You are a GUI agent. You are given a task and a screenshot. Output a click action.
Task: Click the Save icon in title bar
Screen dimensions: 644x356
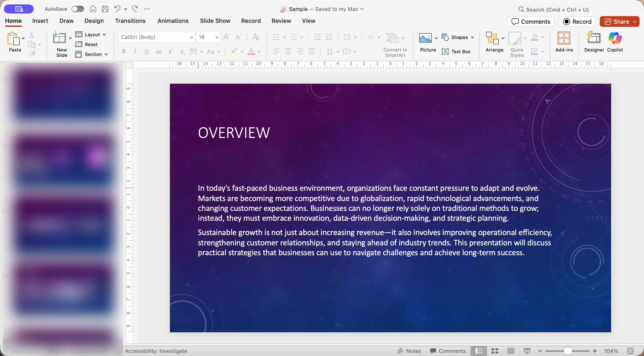pyautogui.click(x=105, y=9)
